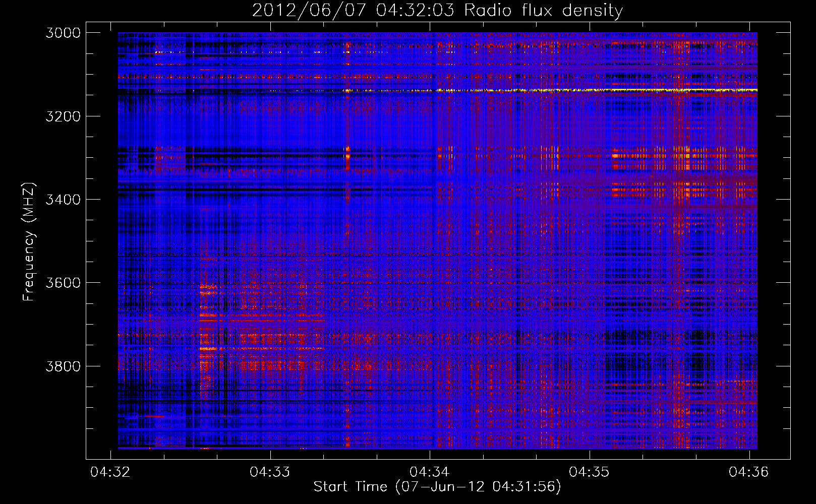
Task: Click the '04:36' time axis label
Action: coord(749,472)
